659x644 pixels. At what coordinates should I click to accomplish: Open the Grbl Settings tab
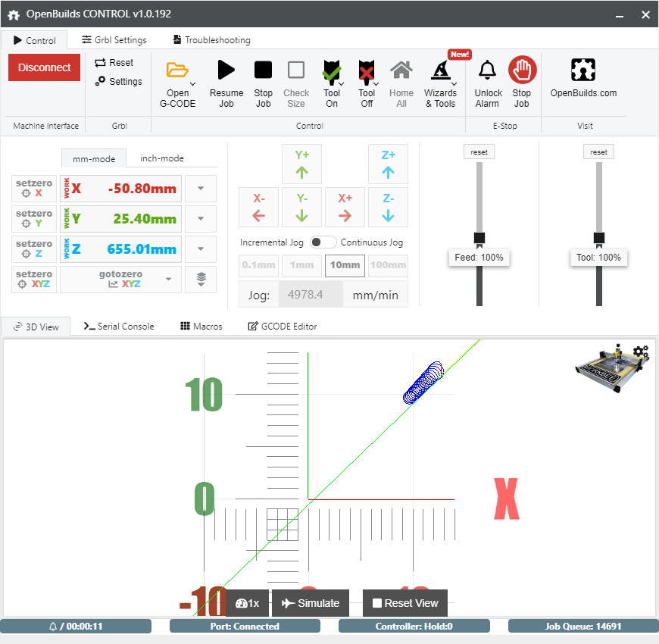(x=114, y=40)
